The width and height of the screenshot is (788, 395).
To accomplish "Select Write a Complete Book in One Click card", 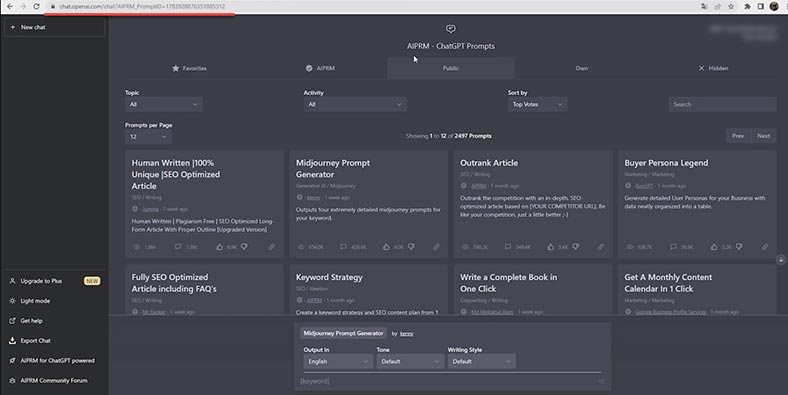I will 509,283.
